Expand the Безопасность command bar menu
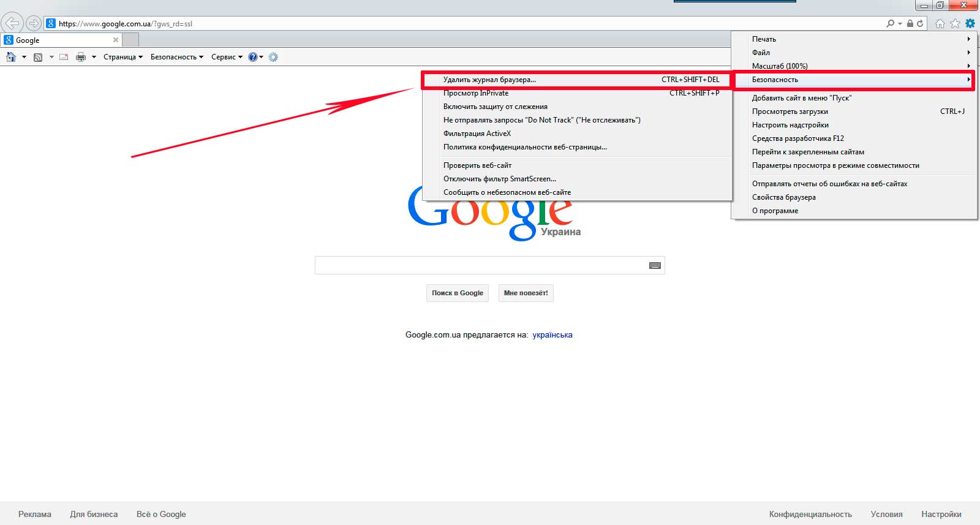The height and width of the screenshot is (525, 980). pos(177,57)
